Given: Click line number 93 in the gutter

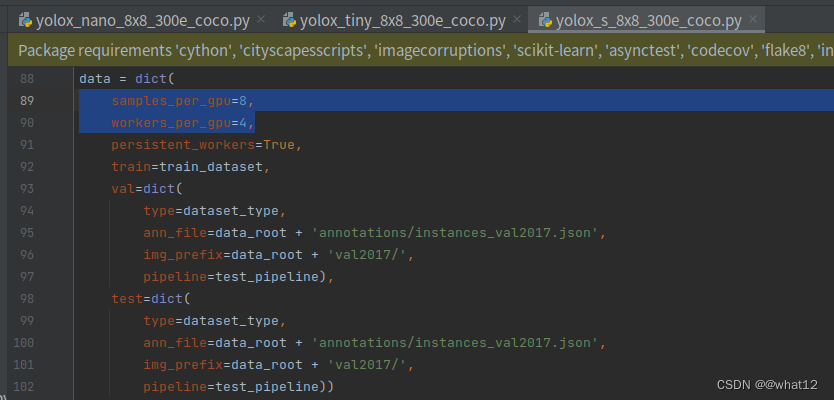Looking at the screenshot, I should pyautogui.click(x=27, y=189).
